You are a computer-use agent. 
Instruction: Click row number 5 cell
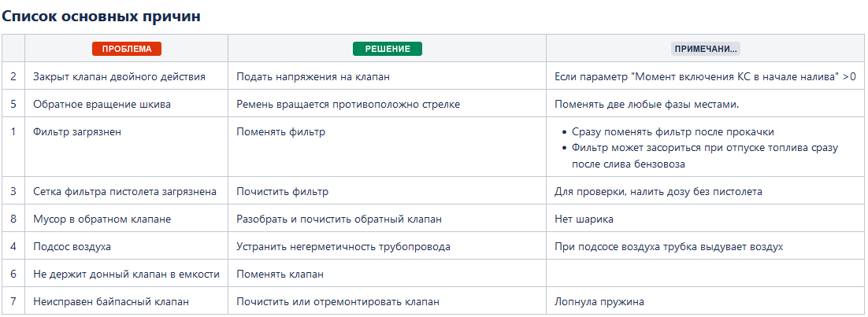tap(13, 105)
